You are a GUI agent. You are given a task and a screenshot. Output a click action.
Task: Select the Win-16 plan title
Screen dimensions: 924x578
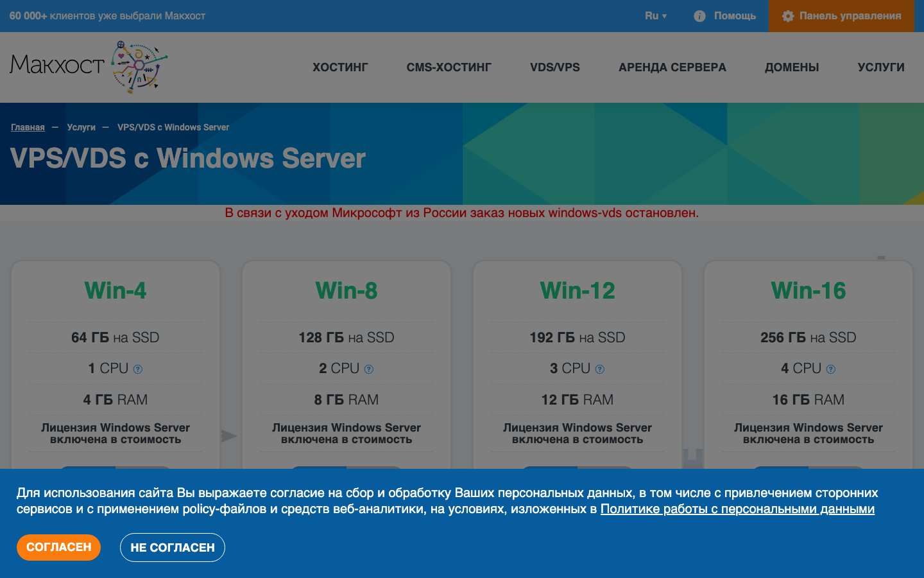809,290
